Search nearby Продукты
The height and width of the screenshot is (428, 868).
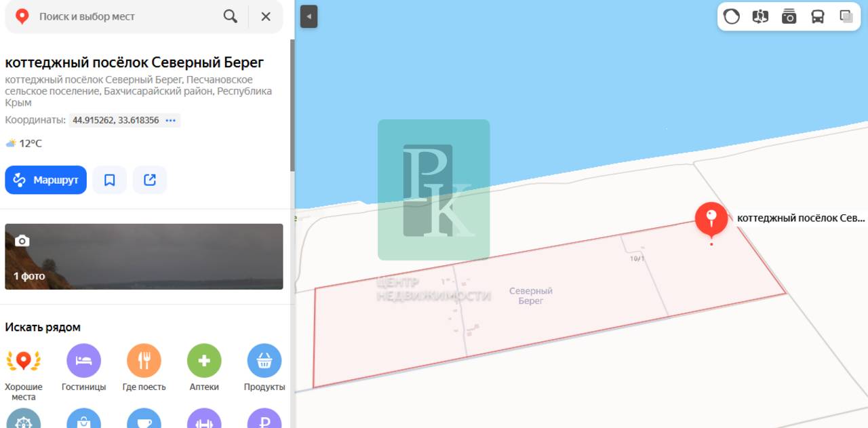(264, 368)
